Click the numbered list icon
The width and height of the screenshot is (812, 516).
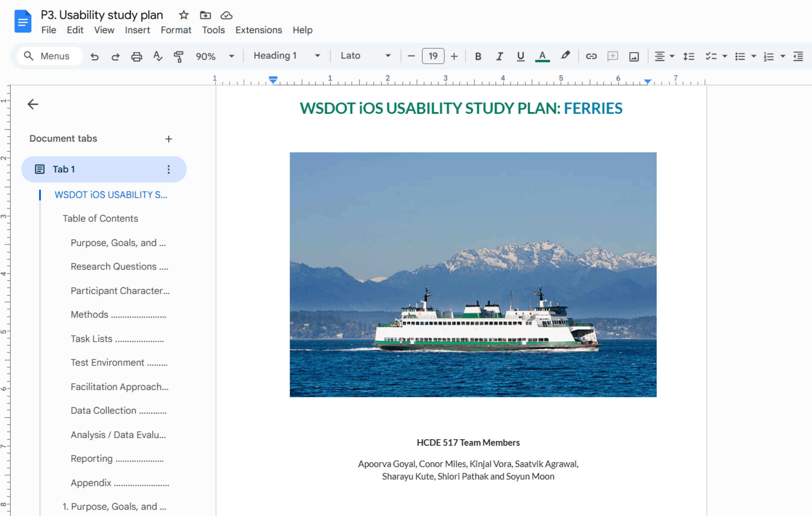pyautogui.click(x=769, y=56)
